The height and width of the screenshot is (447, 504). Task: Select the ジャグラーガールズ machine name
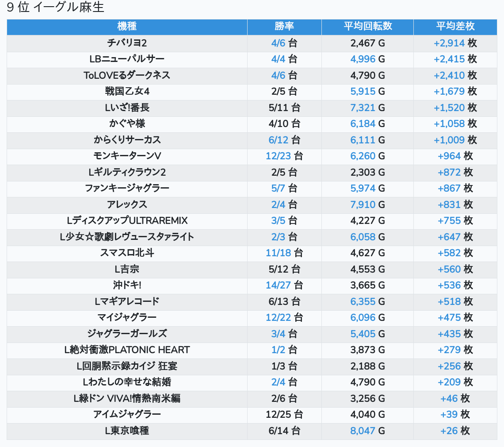click(x=127, y=334)
